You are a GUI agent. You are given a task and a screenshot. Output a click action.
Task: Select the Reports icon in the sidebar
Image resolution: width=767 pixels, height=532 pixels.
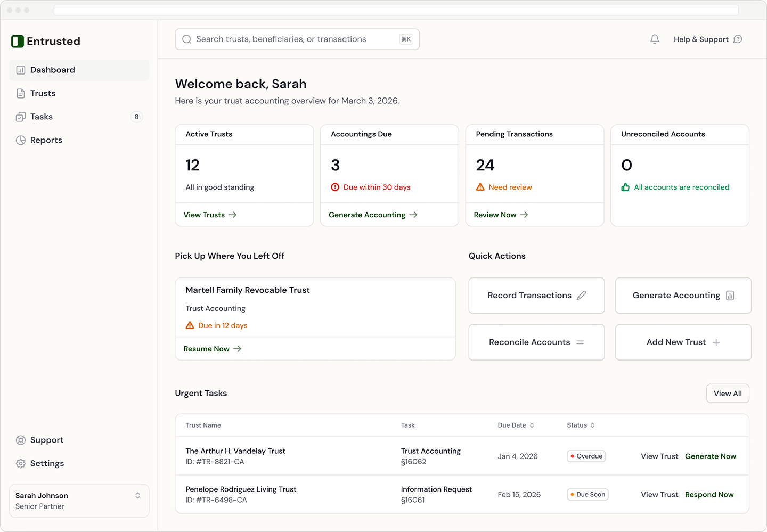[20, 140]
